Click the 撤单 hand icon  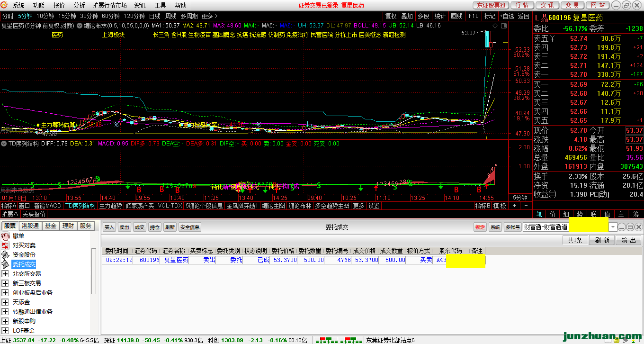tap(6, 236)
